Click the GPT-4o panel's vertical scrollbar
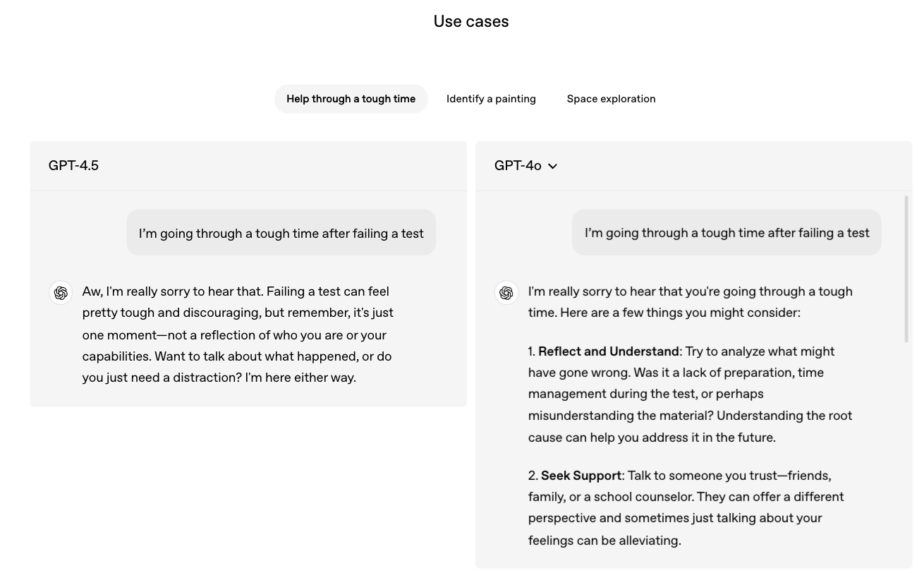The width and height of the screenshot is (924, 573). (906, 270)
